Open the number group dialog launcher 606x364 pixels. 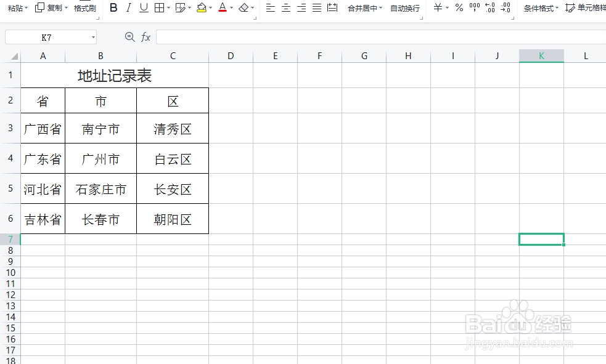coord(512,18)
